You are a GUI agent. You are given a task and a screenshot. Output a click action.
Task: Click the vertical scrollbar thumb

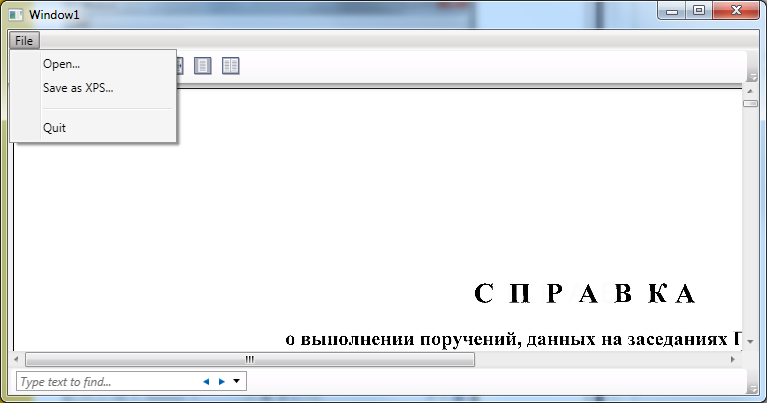coord(750,103)
